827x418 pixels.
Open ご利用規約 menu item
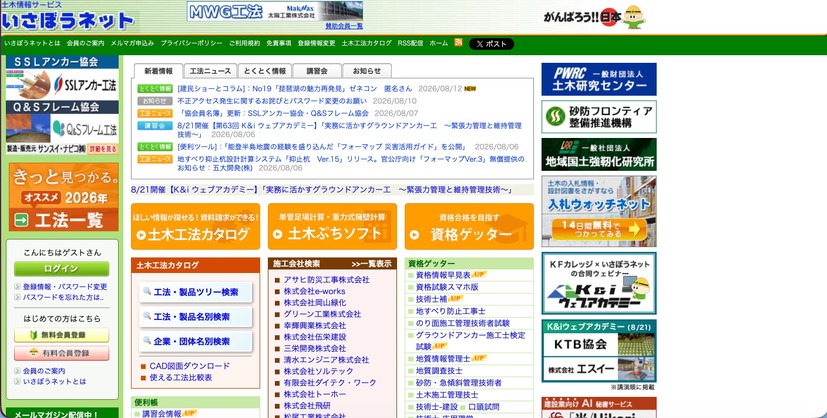pos(244,43)
